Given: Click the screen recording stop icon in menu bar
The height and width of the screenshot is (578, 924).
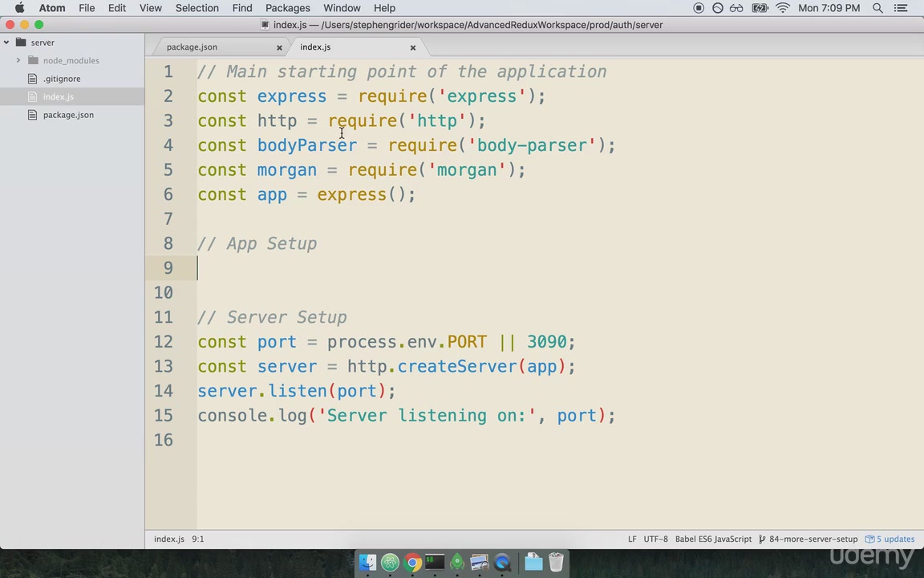Looking at the screenshot, I should [699, 8].
